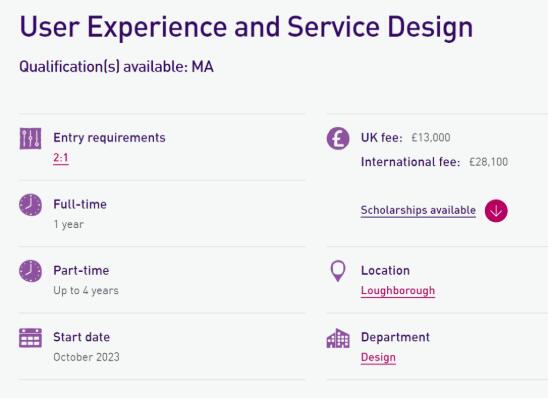Select the International fee £28,100 amount
Viewport: 548px width, 399px height.
tap(488, 162)
